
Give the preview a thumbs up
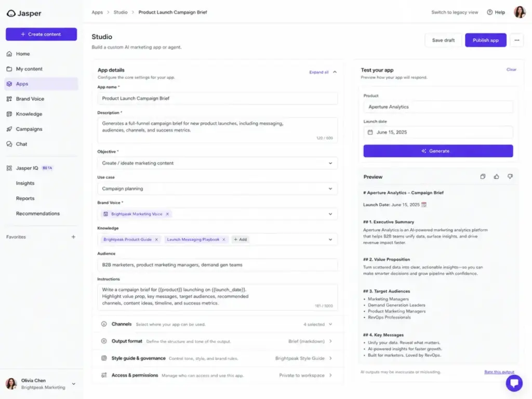[x=496, y=177]
